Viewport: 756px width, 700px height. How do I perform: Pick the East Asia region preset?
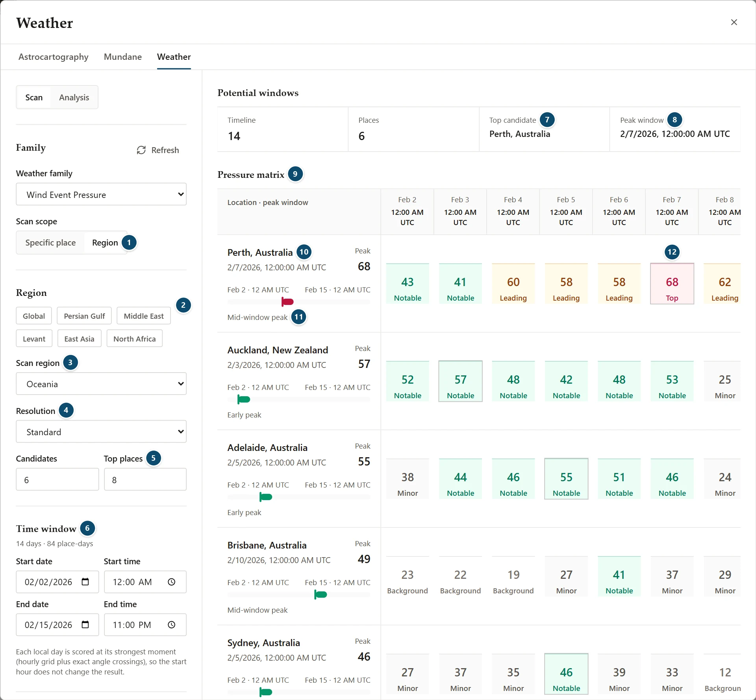point(79,339)
